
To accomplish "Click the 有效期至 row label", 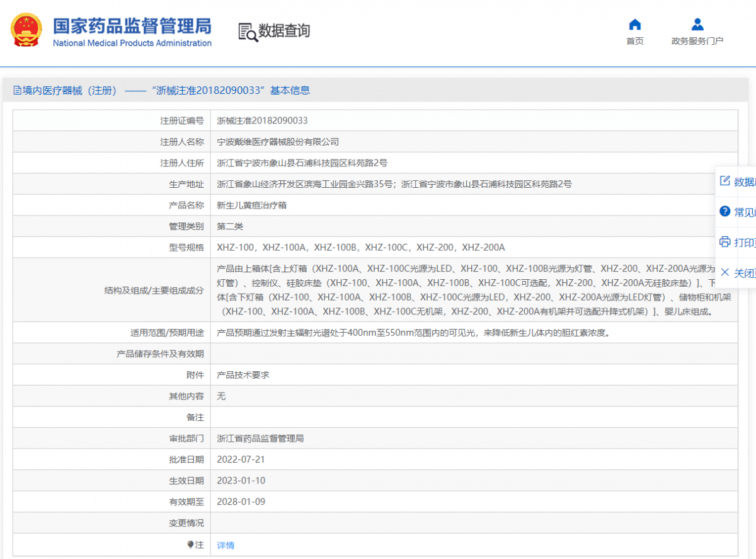I will (x=186, y=502).
